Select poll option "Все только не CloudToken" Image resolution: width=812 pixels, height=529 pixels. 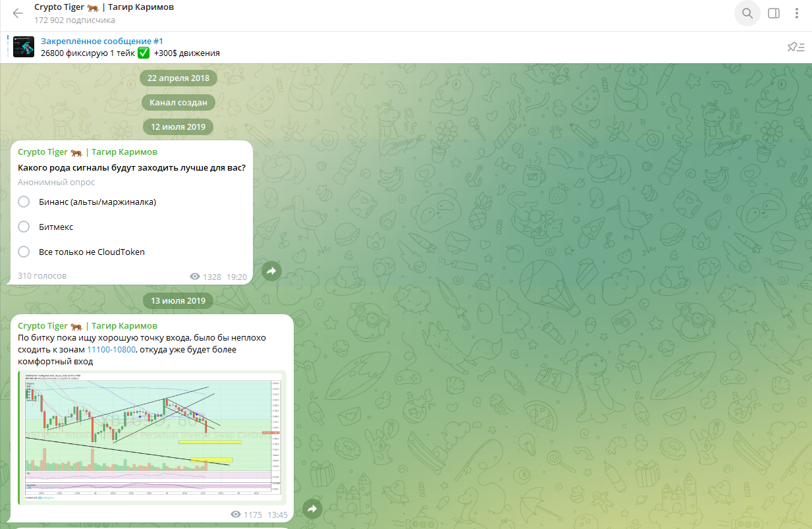[81, 252]
